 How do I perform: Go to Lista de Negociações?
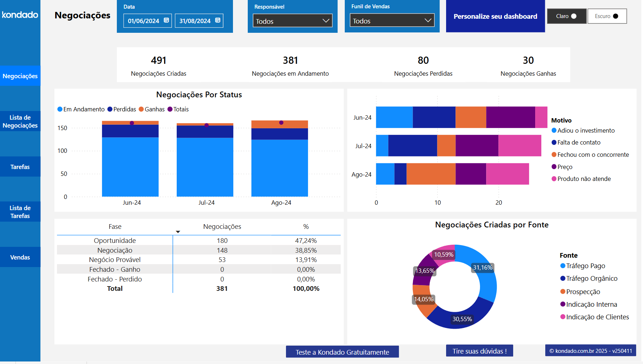[x=20, y=121]
